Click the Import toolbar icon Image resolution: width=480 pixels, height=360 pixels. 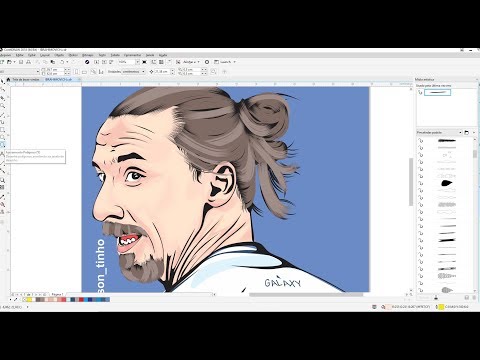[96, 62]
